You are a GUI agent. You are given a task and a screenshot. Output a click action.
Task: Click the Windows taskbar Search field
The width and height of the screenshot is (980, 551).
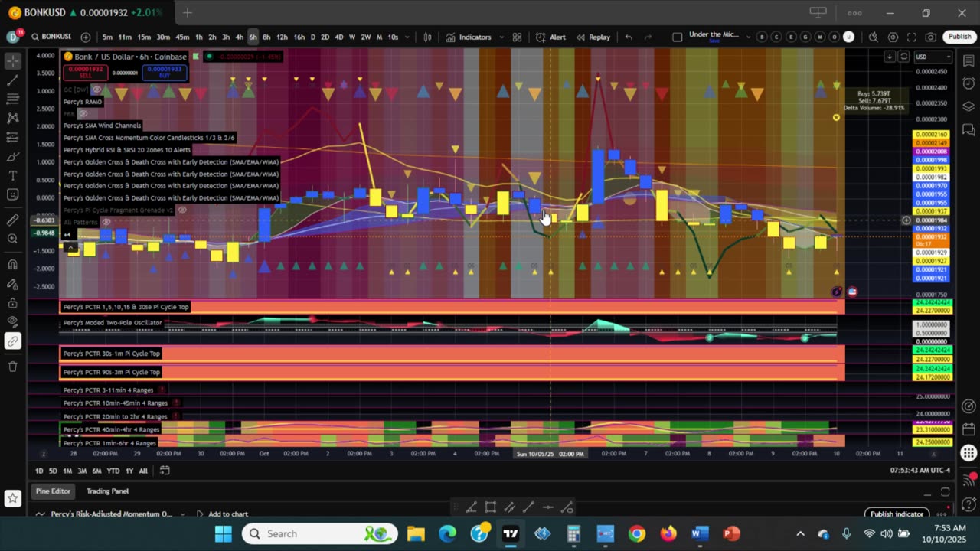(x=320, y=533)
